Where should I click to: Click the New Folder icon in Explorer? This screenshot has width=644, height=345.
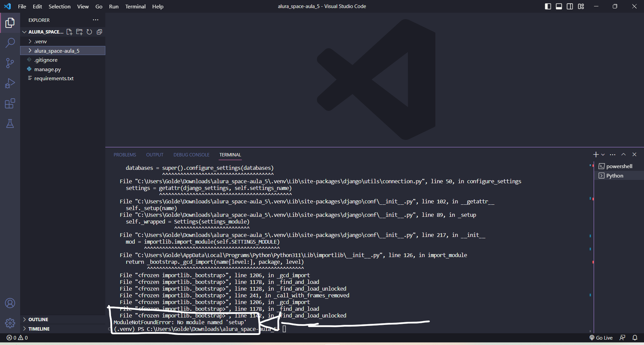tap(79, 32)
